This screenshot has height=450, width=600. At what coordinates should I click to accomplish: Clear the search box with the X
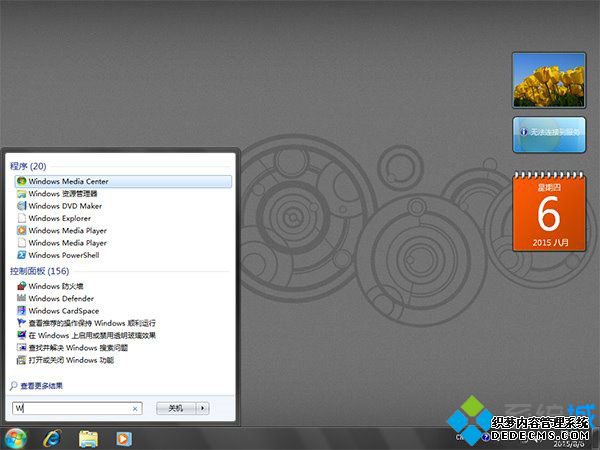pyautogui.click(x=135, y=409)
